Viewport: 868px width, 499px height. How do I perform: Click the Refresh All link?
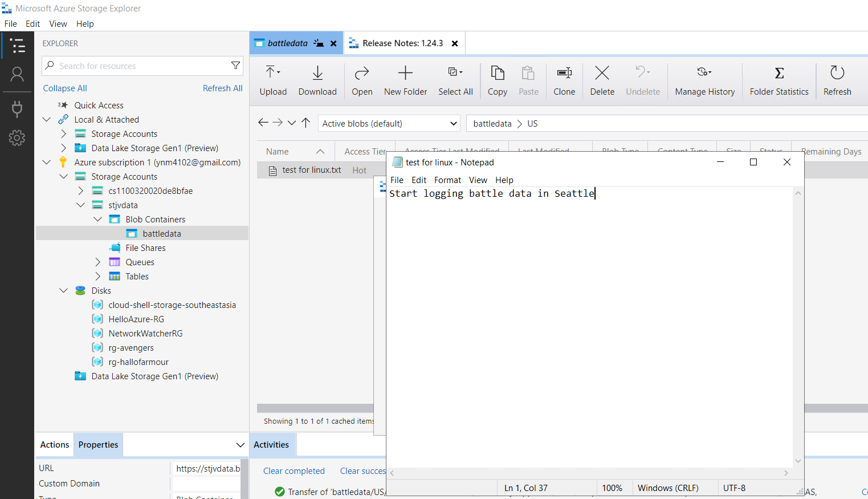(223, 88)
